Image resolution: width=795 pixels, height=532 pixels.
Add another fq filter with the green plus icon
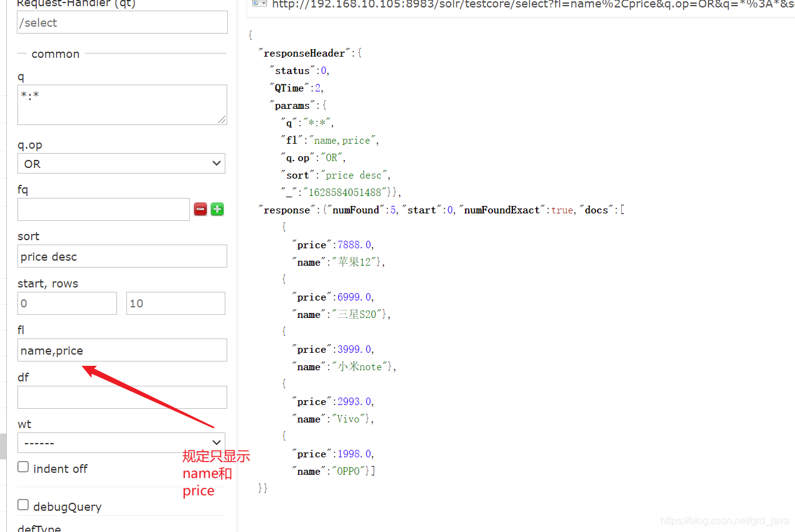217,210
